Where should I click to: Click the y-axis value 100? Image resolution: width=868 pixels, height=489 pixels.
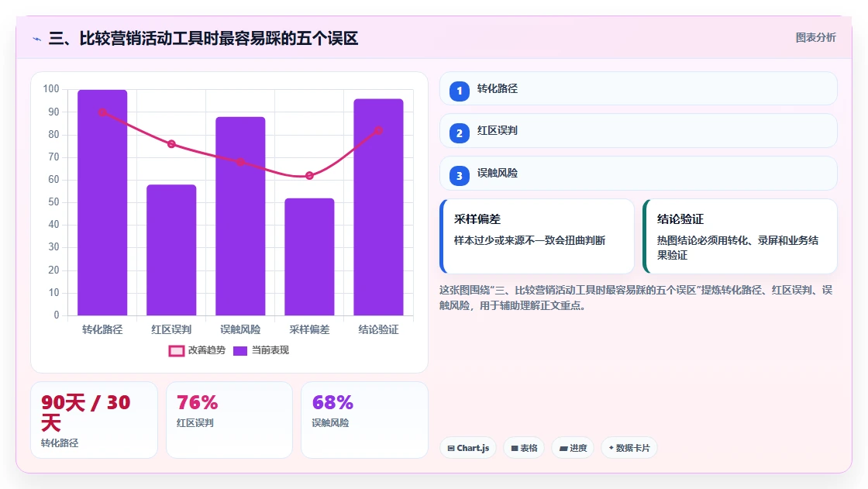click(51, 89)
